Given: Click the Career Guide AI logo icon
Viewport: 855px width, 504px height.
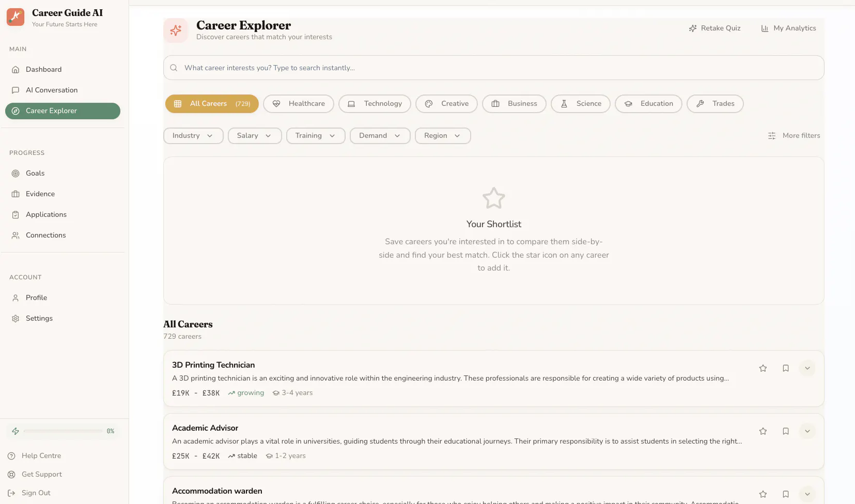Looking at the screenshot, I should (x=15, y=17).
